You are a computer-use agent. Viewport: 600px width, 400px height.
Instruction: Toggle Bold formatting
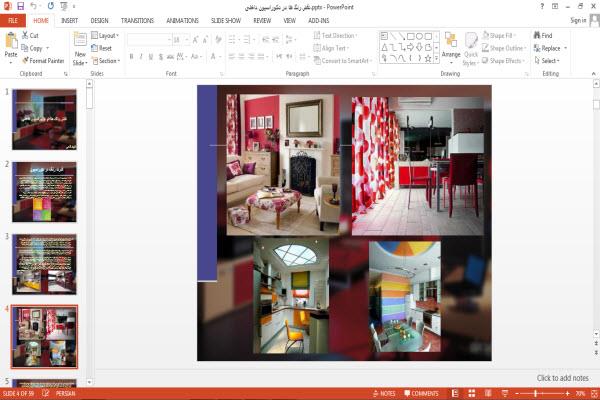pyautogui.click(x=131, y=57)
